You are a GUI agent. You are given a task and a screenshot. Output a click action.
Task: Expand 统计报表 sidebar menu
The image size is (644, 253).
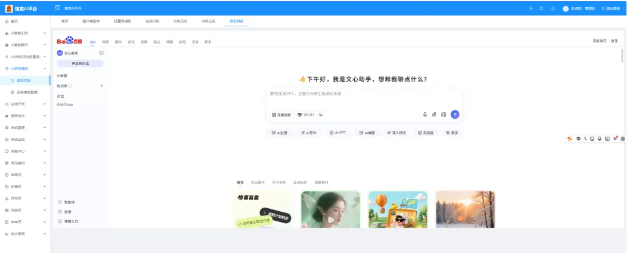click(x=25, y=234)
